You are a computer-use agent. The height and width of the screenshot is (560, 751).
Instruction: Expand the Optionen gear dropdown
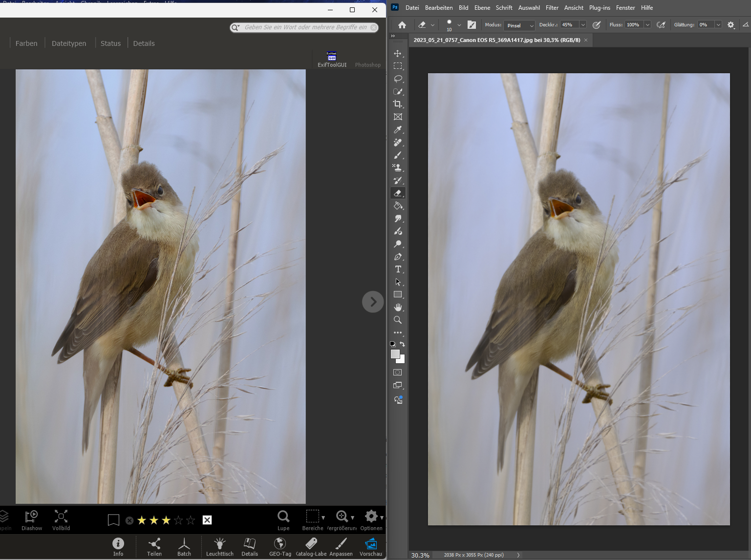pos(382,518)
